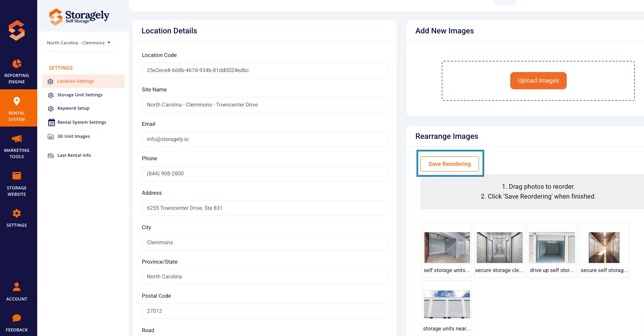Open Location Settings menu item

pyautogui.click(x=84, y=81)
